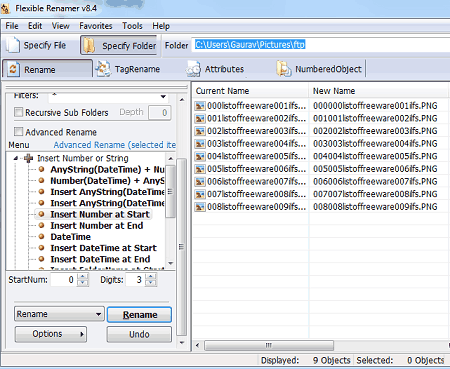The height and width of the screenshot is (369, 450).
Task: Collapse the Insert Number or String tree node
Action: (x=16, y=158)
